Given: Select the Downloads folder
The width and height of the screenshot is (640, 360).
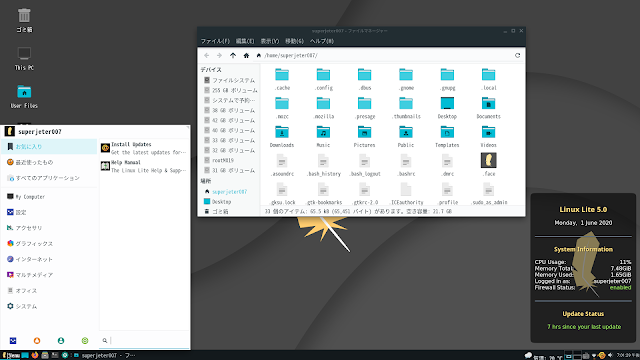Looking at the screenshot, I should coord(282,137).
